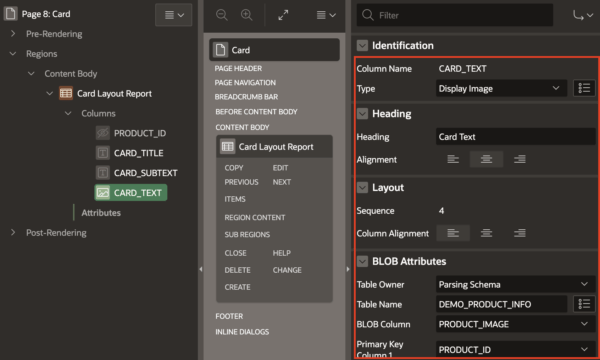Viewport: 600px width, 360px height.
Task: Open the Type dropdown showing Display Image
Action: pyautogui.click(x=501, y=88)
